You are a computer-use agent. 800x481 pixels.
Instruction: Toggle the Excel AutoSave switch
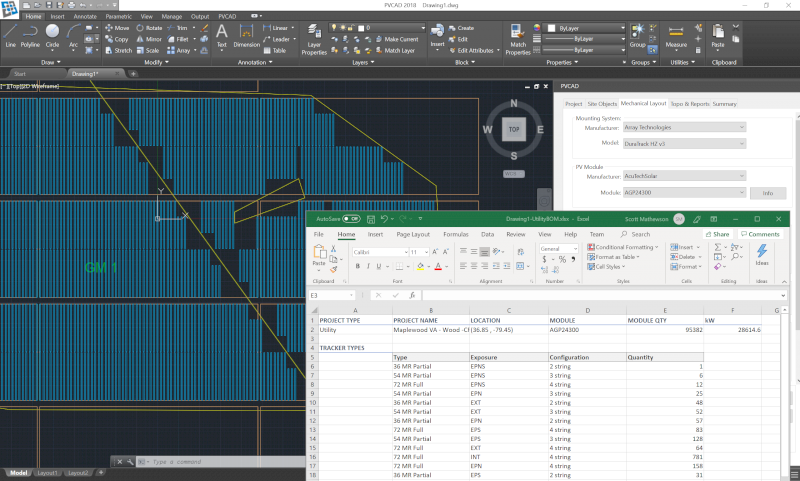351,218
